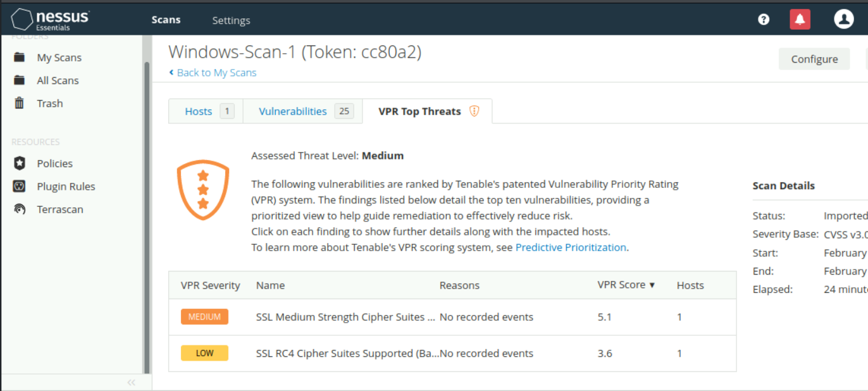Click the sidebar vertical scrollbar
This screenshot has height=391, width=868.
[147, 215]
